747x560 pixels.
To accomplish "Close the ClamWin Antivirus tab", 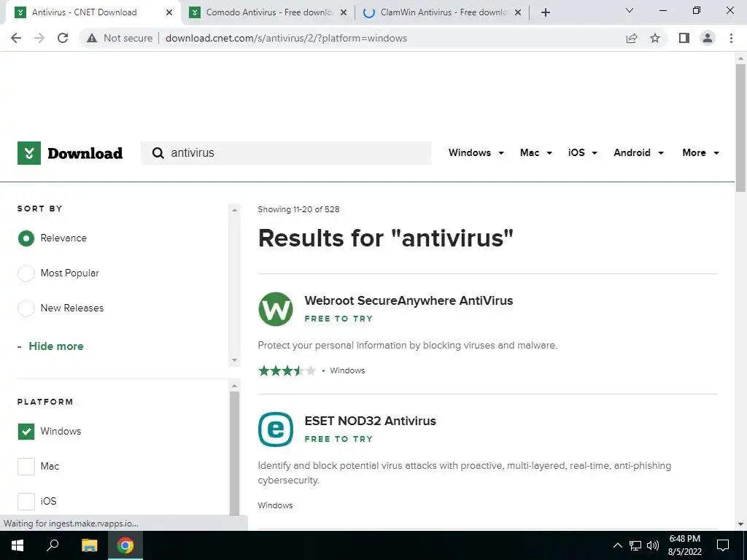I will click(x=518, y=12).
